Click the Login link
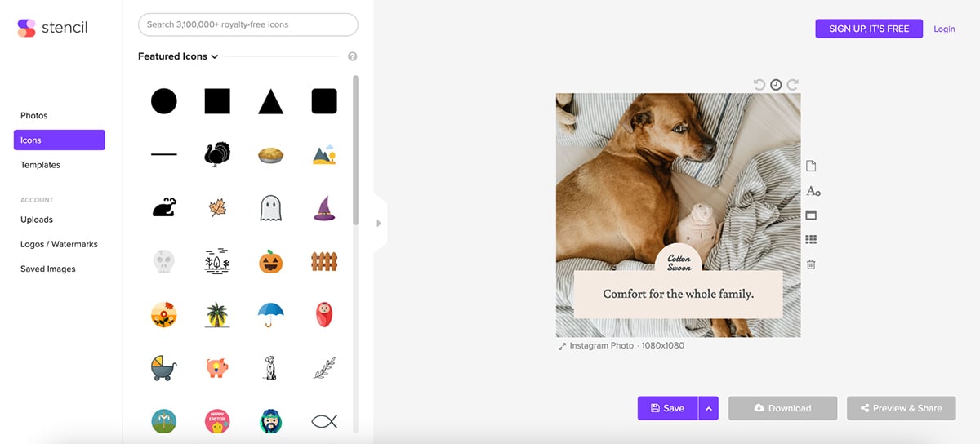This screenshot has width=980, height=444. (x=944, y=29)
